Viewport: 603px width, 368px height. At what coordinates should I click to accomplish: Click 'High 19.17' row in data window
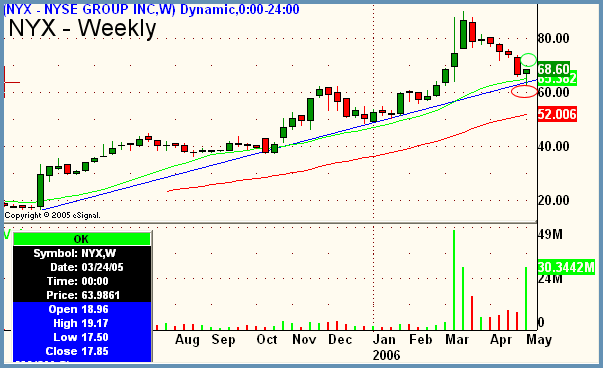(x=81, y=323)
